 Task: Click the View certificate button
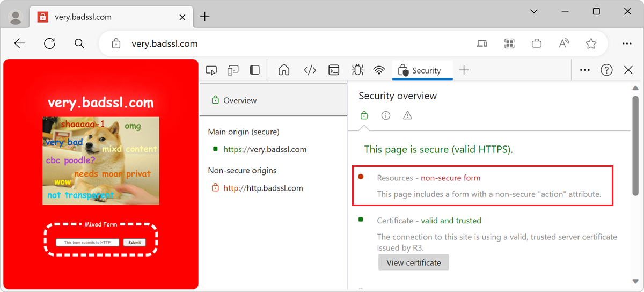click(x=413, y=262)
